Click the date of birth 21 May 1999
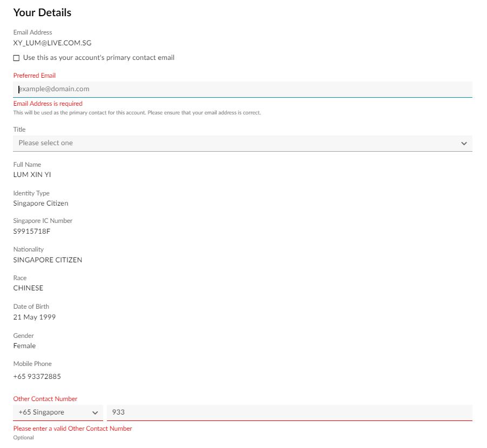Image resolution: width=487 pixels, height=448 pixels. tap(35, 317)
